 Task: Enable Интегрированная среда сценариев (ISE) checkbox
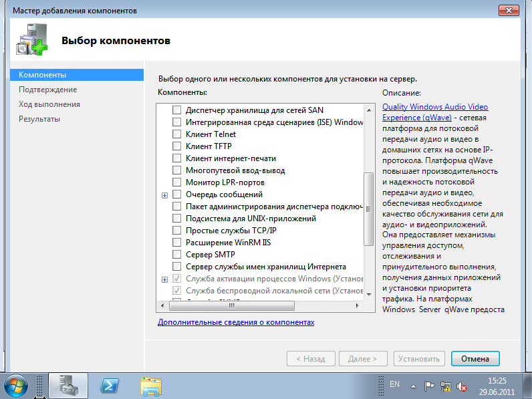[176, 122]
